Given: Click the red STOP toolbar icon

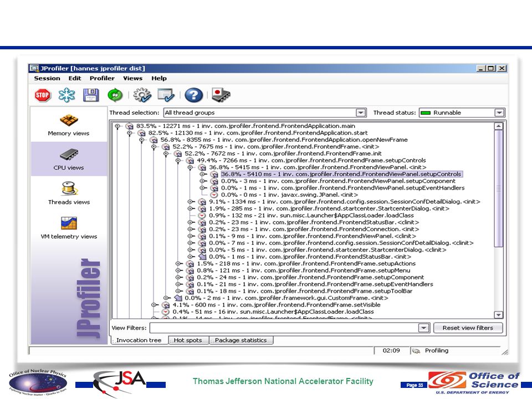Looking at the screenshot, I should pyautogui.click(x=43, y=95).
